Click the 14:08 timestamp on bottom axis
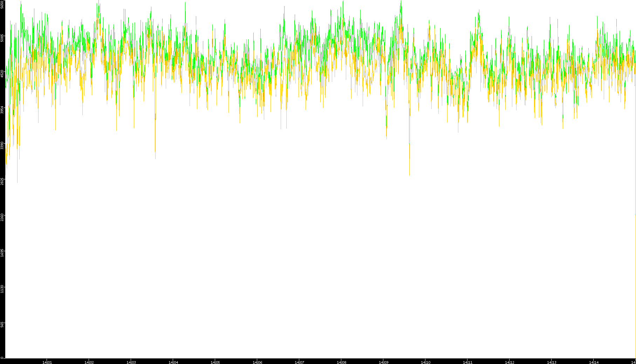The image size is (636, 364). tap(341, 362)
